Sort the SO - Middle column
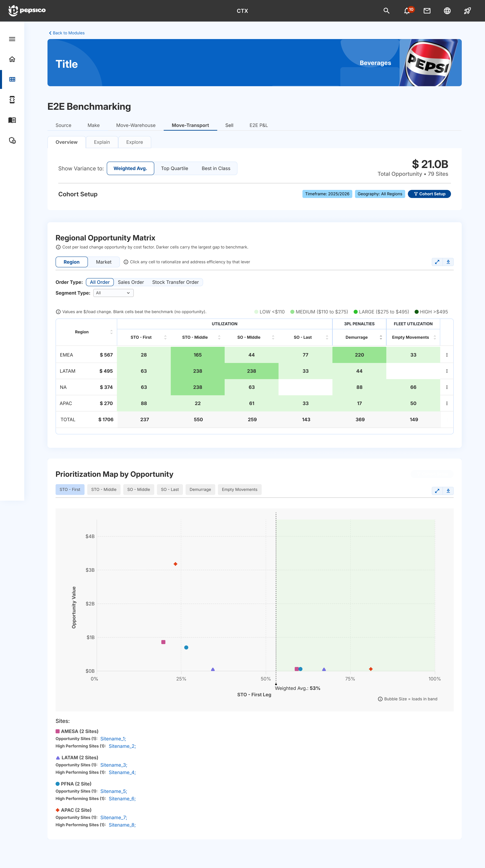Viewport: 485px width, 868px height. point(273,337)
